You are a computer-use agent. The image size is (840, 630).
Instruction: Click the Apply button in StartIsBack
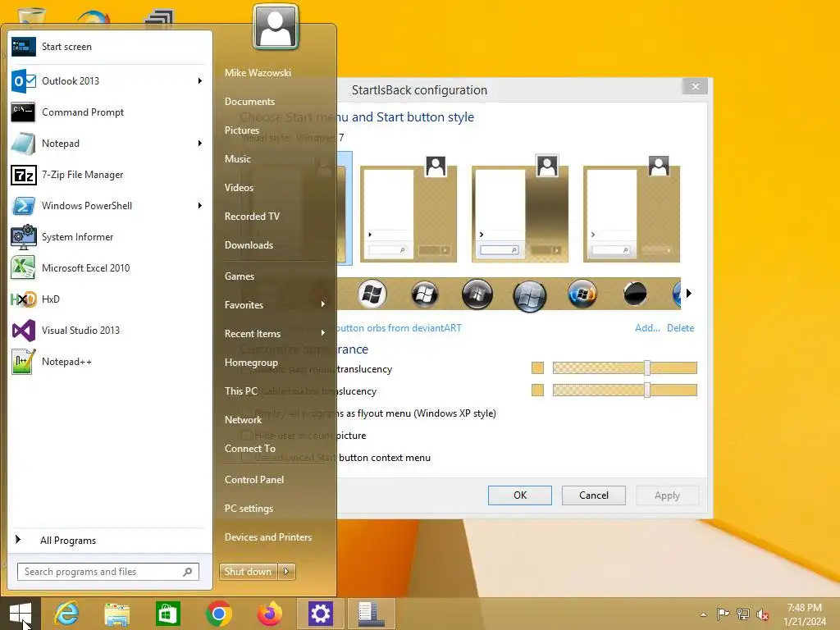667,495
